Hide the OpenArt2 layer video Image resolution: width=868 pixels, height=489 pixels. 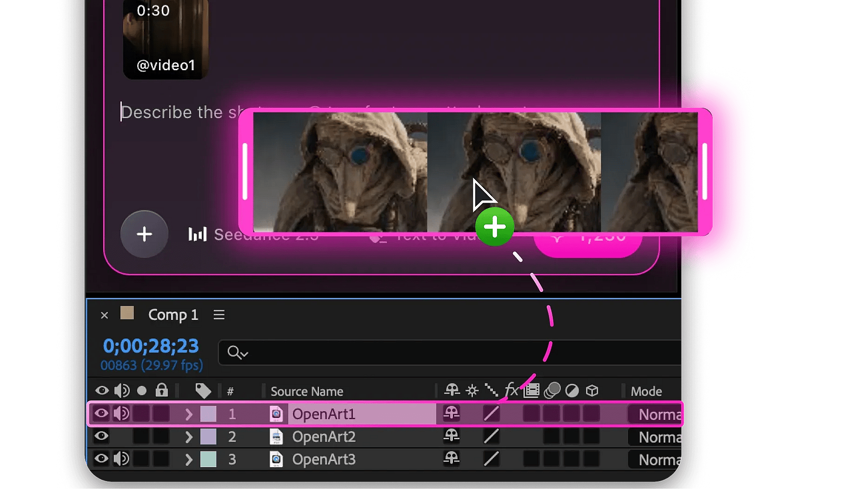[x=101, y=436]
